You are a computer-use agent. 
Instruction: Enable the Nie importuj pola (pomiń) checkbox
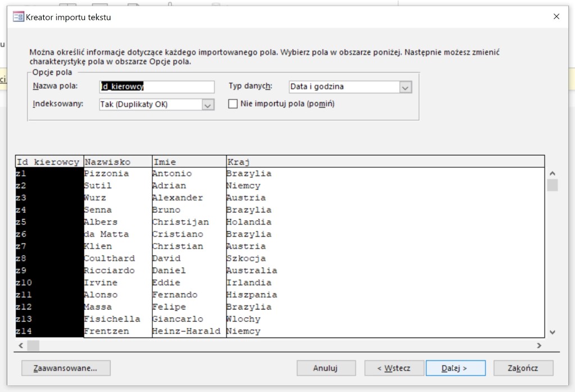click(233, 104)
